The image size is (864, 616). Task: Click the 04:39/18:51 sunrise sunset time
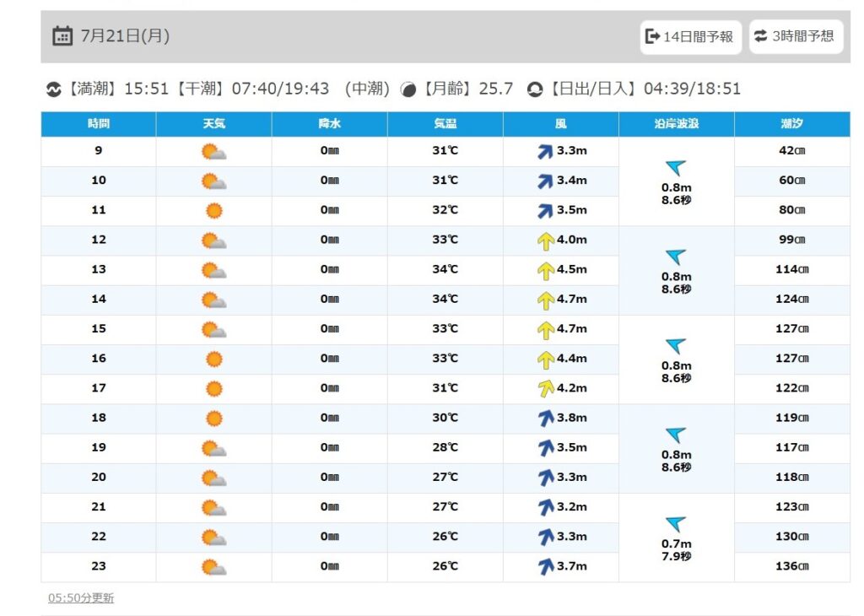point(692,89)
